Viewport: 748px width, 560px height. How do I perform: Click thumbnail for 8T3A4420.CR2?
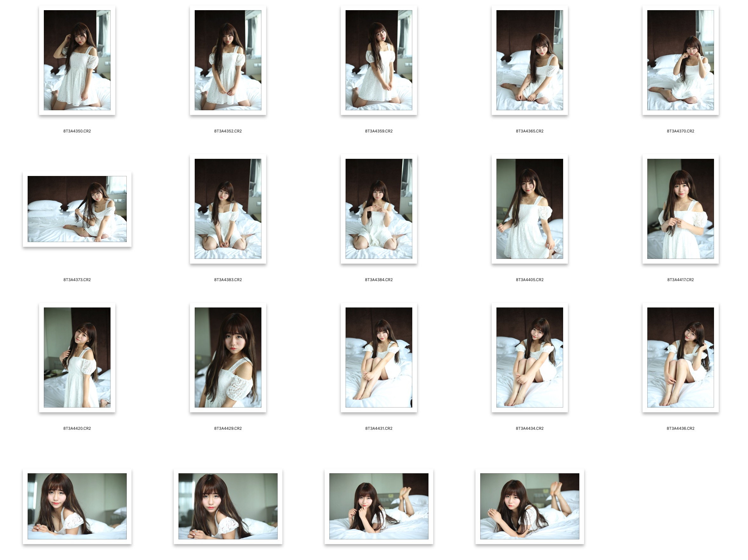77,357
